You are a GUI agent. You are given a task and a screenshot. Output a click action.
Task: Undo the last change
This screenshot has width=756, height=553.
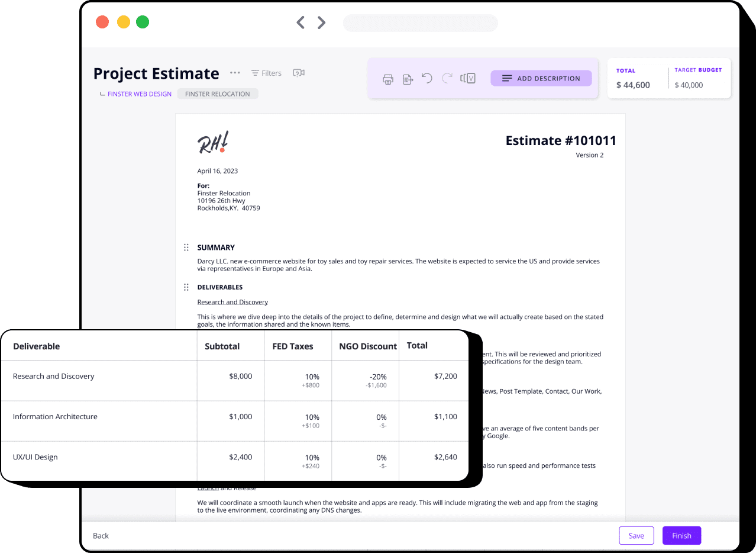427,78
